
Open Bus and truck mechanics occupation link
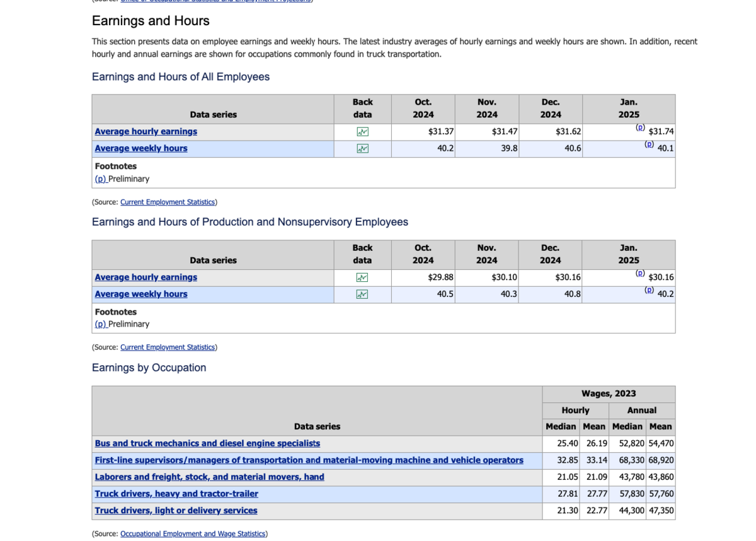pos(207,444)
